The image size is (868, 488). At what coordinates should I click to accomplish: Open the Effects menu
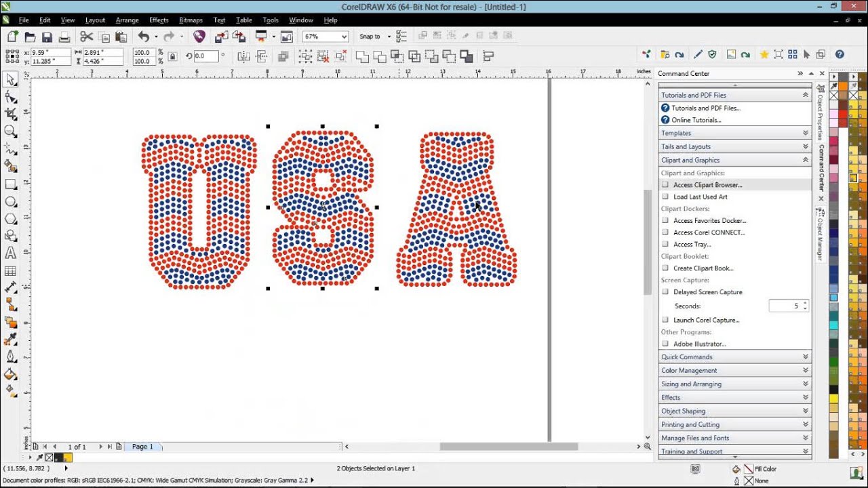(x=159, y=20)
